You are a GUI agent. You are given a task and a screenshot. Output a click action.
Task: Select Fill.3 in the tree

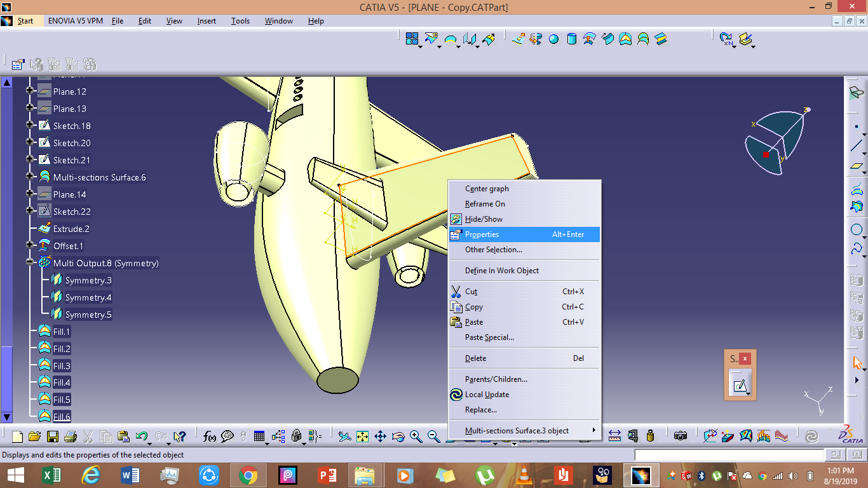(x=62, y=366)
